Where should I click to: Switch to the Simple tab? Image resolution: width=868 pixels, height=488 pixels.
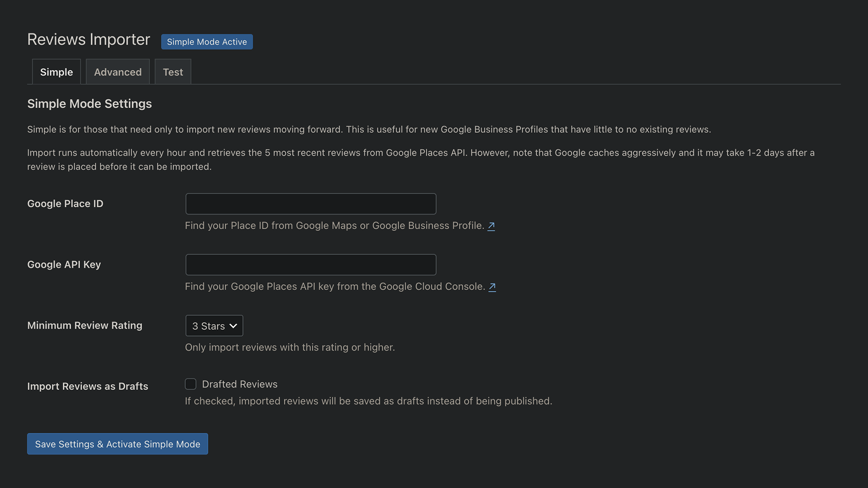coord(57,72)
